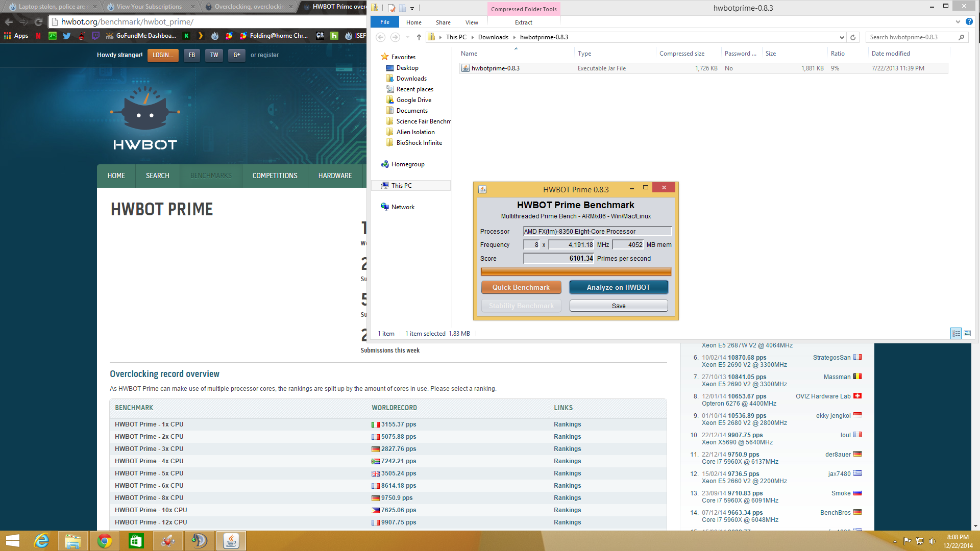Sort by the Name column header

click(x=516, y=54)
